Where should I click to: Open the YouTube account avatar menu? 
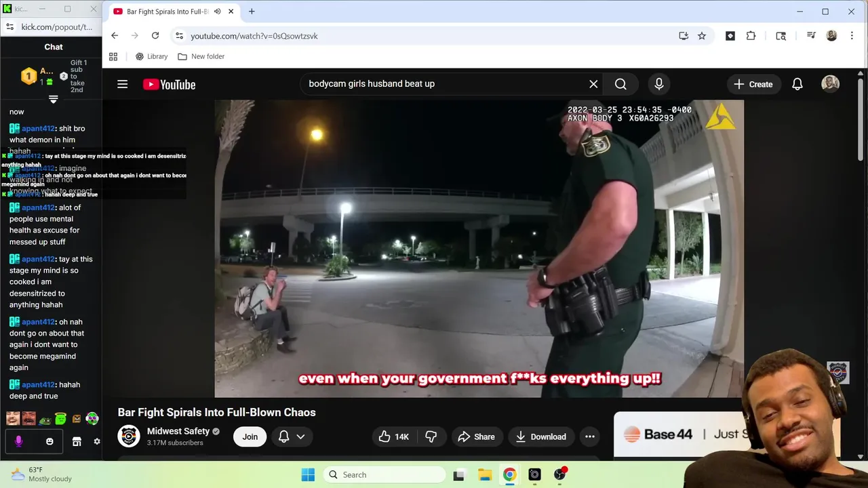[830, 84]
